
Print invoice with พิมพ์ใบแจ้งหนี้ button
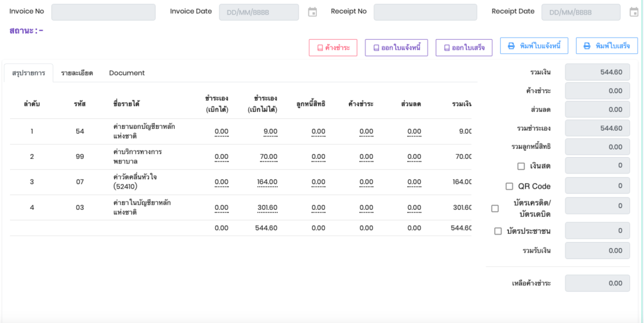[x=535, y=46]
